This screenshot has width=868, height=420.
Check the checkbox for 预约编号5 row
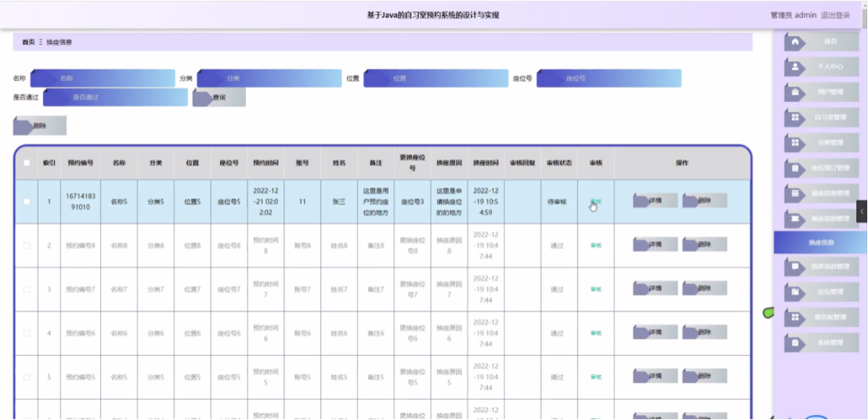click(x=27, y=377)
